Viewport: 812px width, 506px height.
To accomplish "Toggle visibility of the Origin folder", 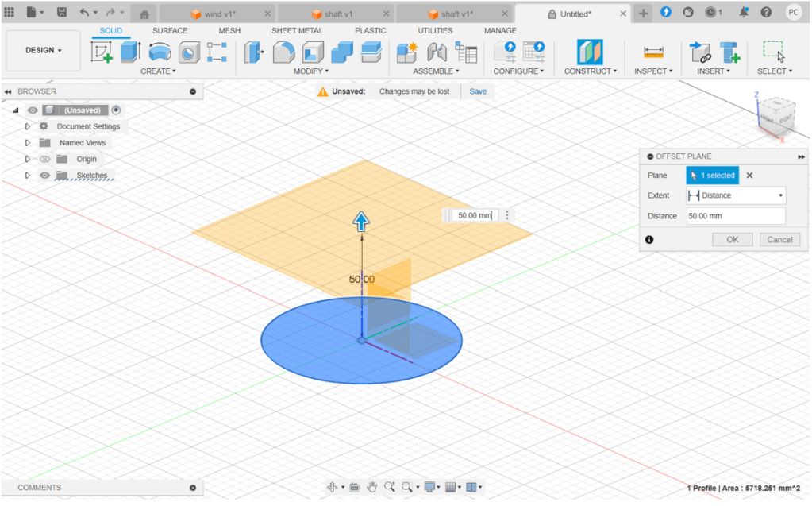I will [45, 159].
